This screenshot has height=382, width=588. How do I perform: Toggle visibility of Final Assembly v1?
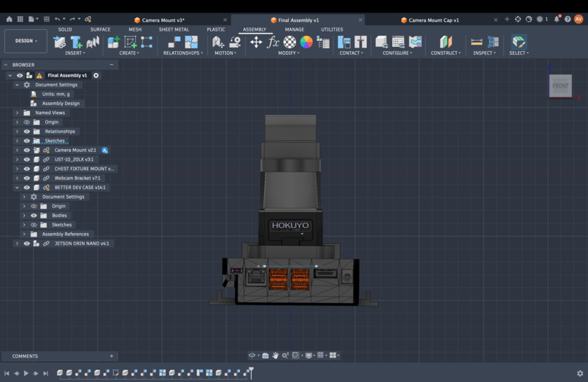(x=20, y=75)
